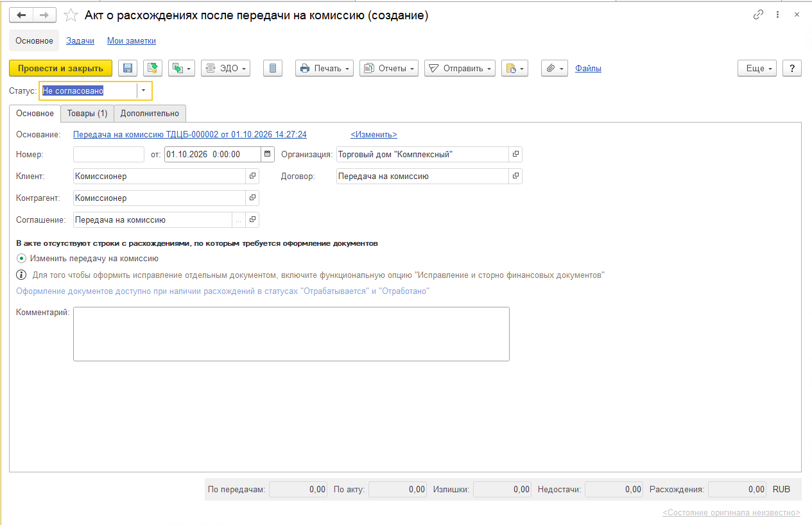Open help with the question mark
Viewport: 812px width, 525px height.
792,68
